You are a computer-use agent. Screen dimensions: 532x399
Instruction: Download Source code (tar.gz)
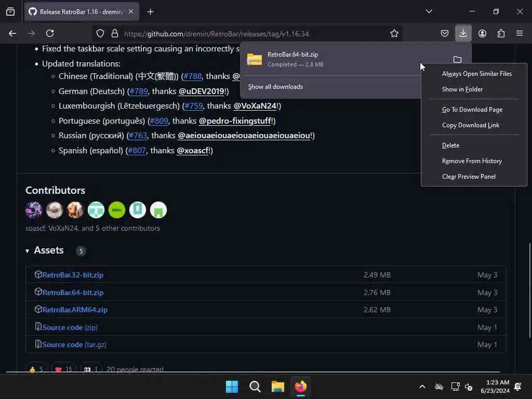[x=74, y=345]
